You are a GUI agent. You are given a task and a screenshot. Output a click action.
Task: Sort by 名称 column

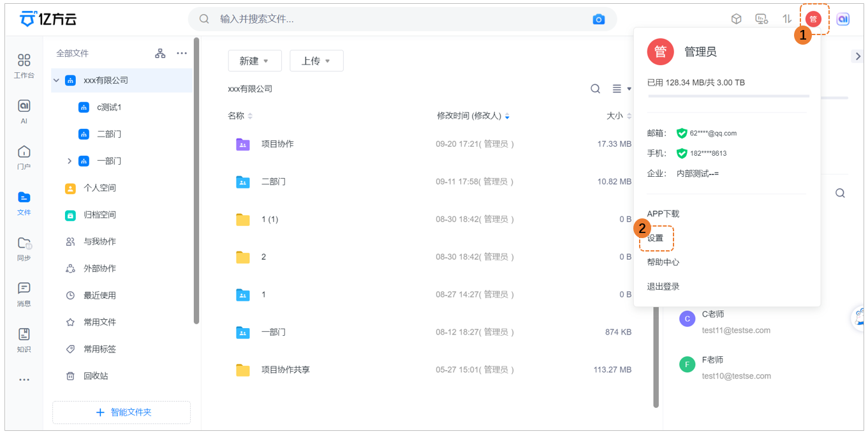(x=240, y=116)
